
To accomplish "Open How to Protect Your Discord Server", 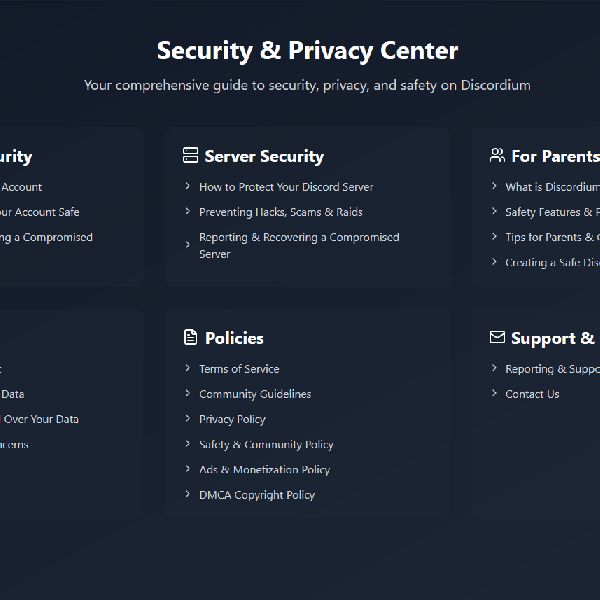I will click(286, 187).
